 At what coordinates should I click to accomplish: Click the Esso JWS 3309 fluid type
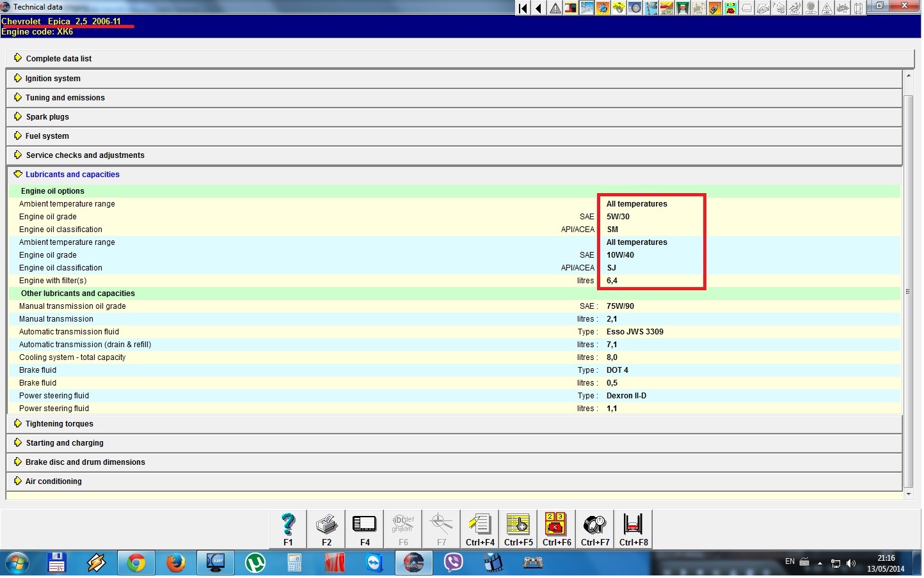click(x=635, y=332)
